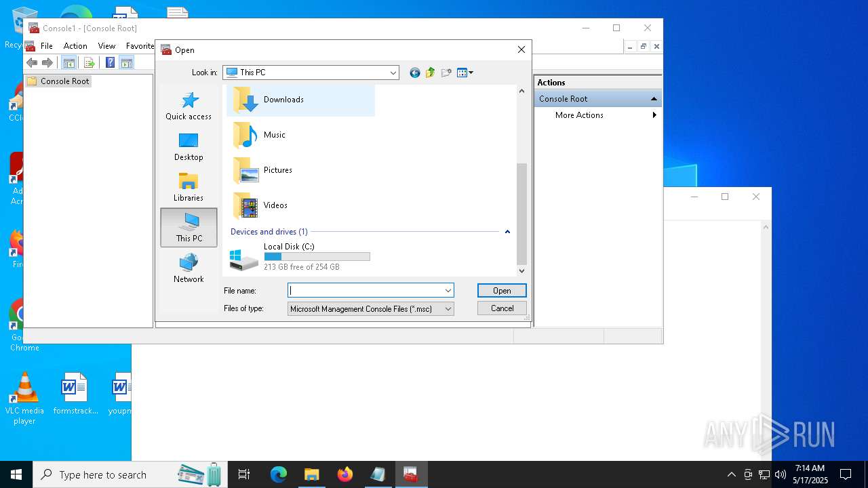The height and width of the screenshot is (488, 868).
Task: Launch Microsoft Edge from taskbar
Action: coord(278,474)
